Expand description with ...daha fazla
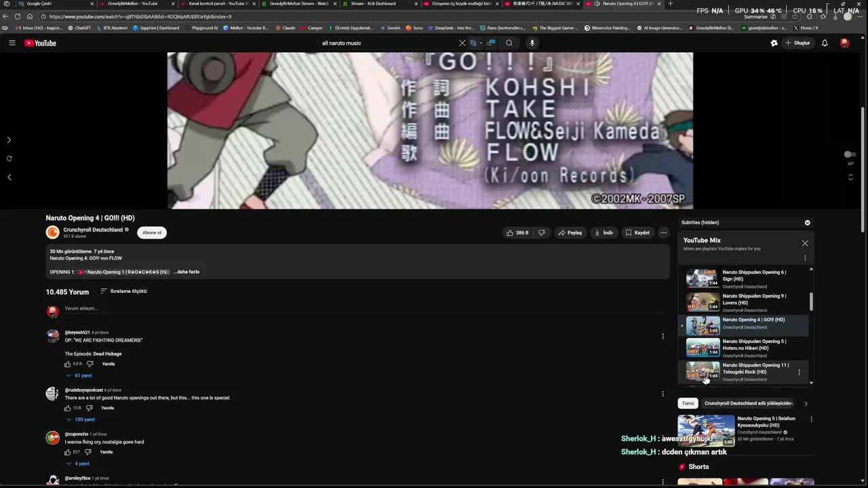Screen dimensions: 868x488 pyautogui.click(x=186, y=272)
